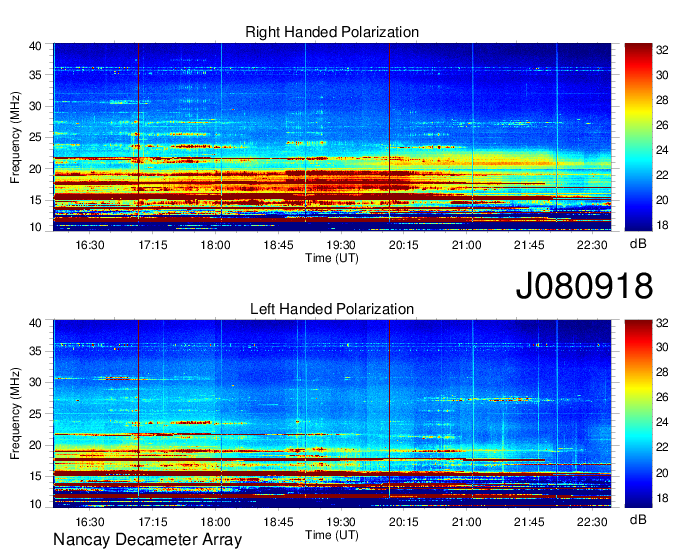Click the 10 MHz tick on the Right Handed plot
Image resolution: width=680 pixels, height=552 pixels.
coord(36,227)
